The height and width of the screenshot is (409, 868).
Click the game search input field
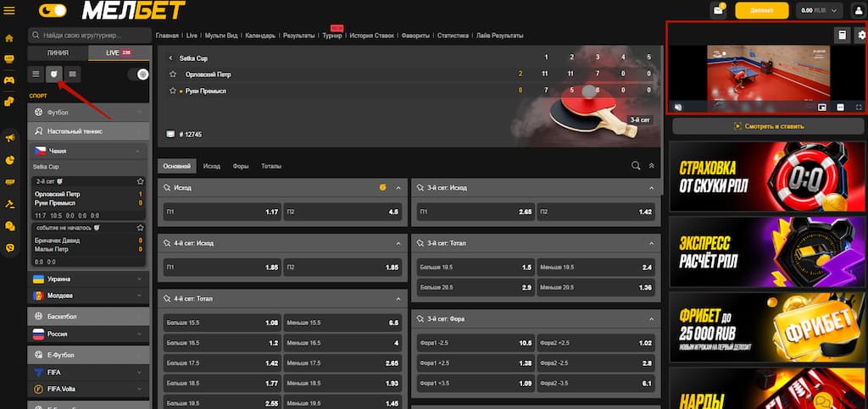point(90,36)
